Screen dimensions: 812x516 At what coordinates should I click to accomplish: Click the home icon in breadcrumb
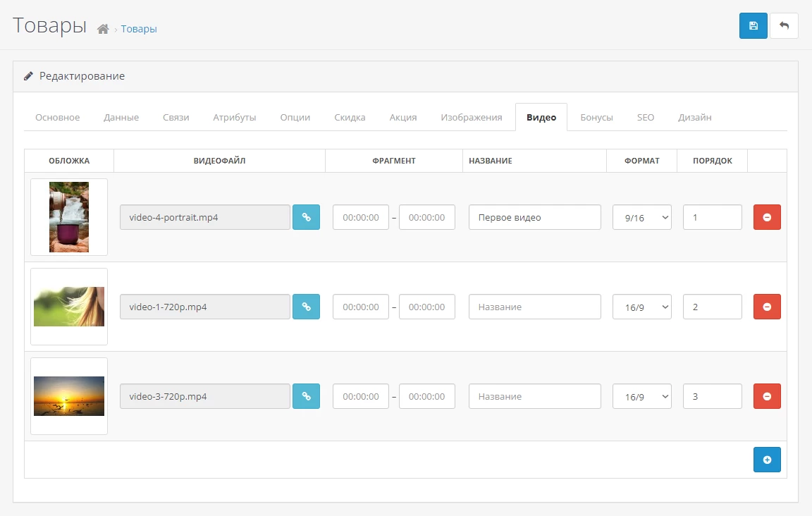point(103,29)
